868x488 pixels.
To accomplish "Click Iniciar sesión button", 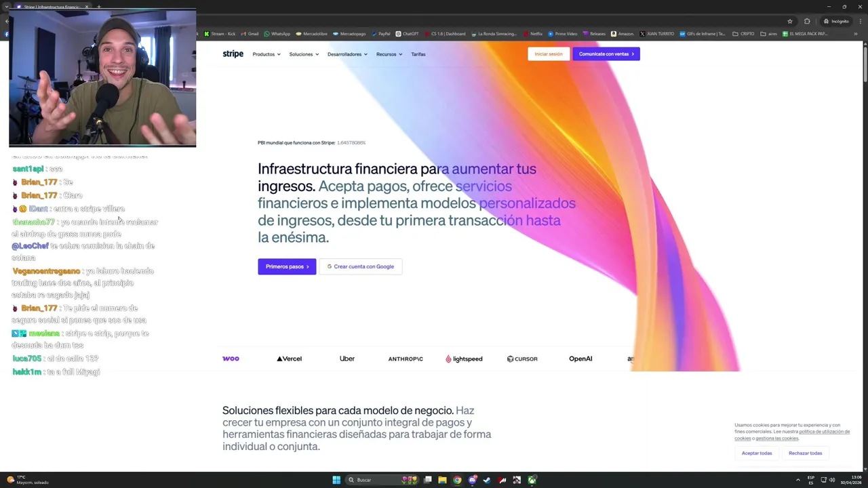I will pos(549,54).
